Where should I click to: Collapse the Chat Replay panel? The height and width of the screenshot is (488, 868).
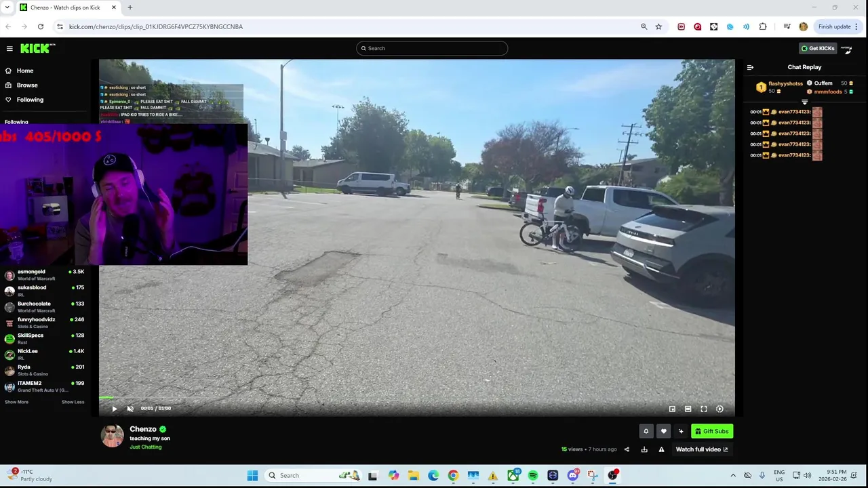pos(750,67)
